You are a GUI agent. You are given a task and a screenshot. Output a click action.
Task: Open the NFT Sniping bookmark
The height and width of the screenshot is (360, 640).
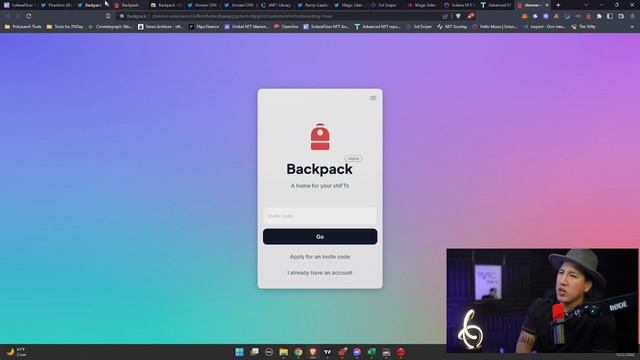(452, 27)
